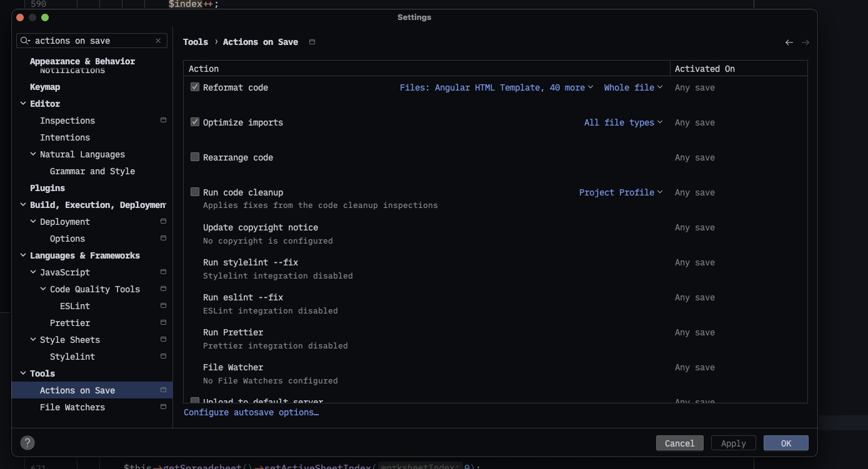This screenshot has height=469, width=868.
Task: Open Grammar and Style settings
Action: pyautogui.click(x=92, y=171)
